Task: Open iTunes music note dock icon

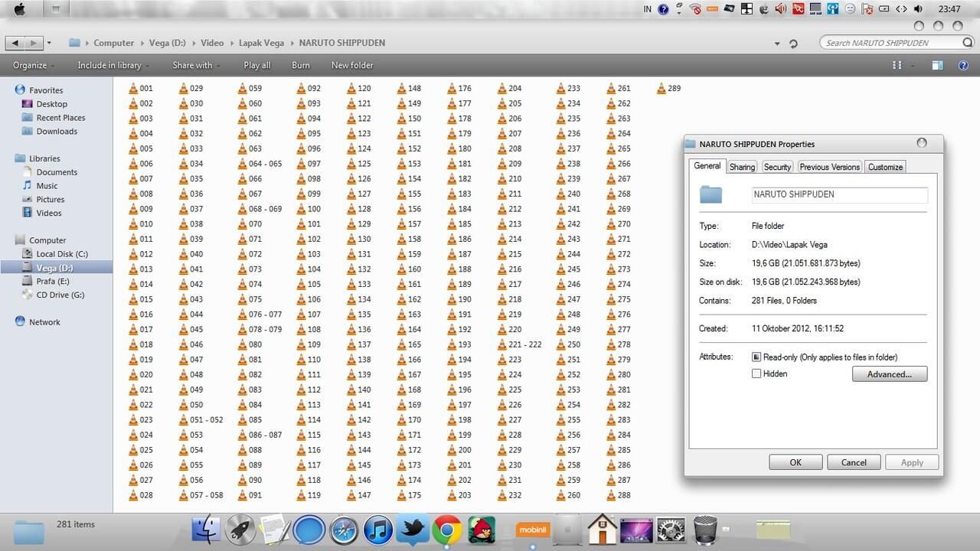Action: tap(378, 530)
